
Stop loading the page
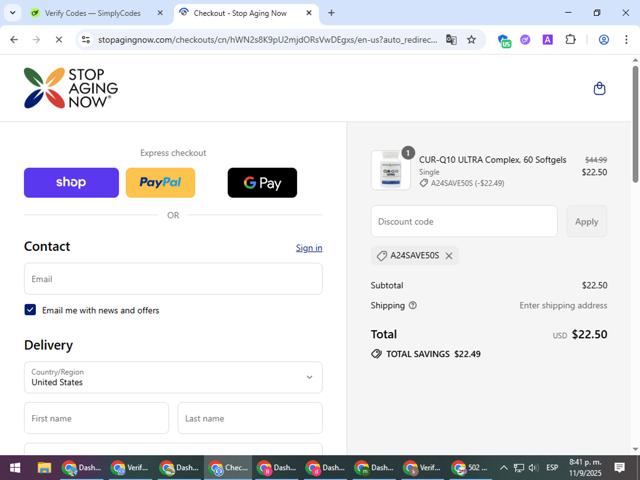[x=59, y=40]
